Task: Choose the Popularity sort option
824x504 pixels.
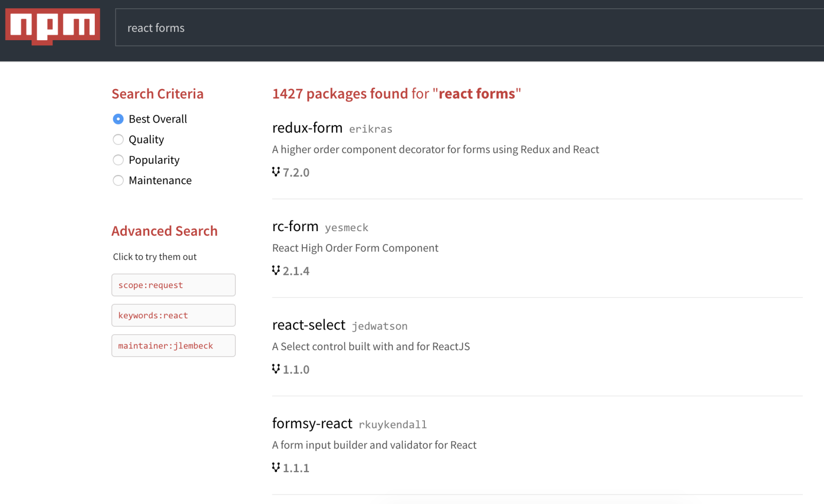Action: pos(118,160)
